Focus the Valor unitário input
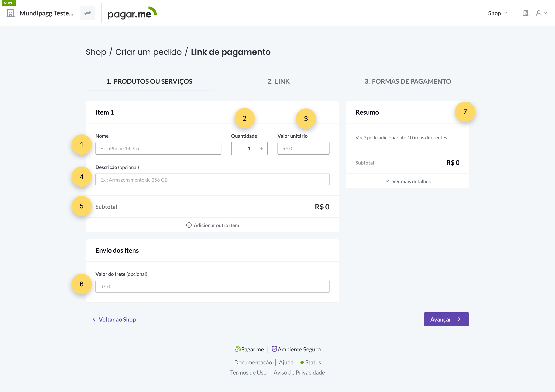 (x=303, y=148)
